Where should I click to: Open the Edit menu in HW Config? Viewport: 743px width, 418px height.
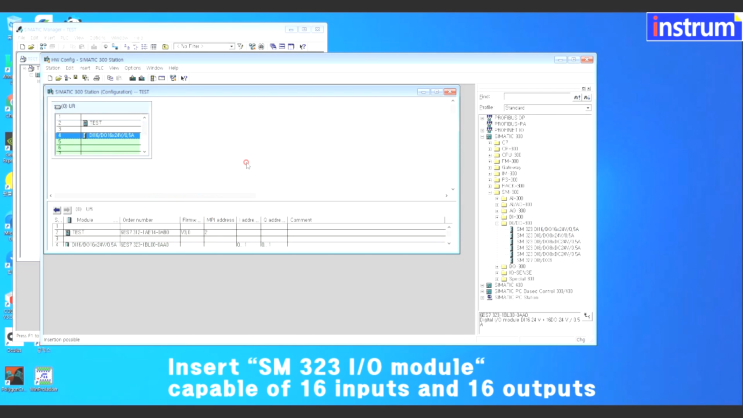70,68
